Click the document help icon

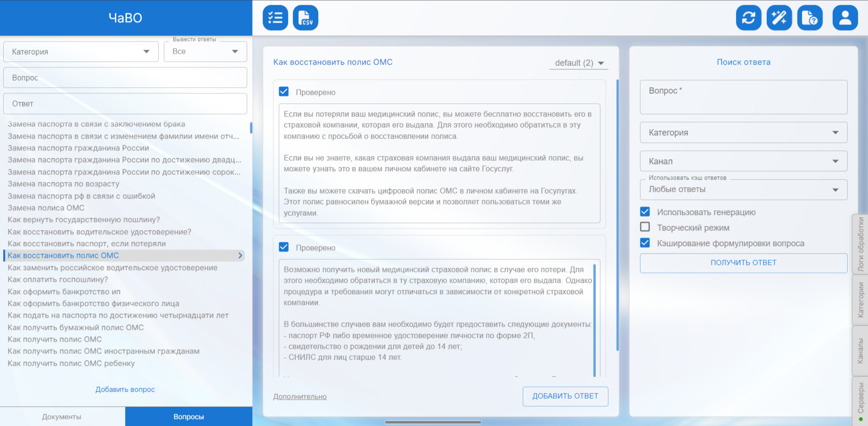810,18
